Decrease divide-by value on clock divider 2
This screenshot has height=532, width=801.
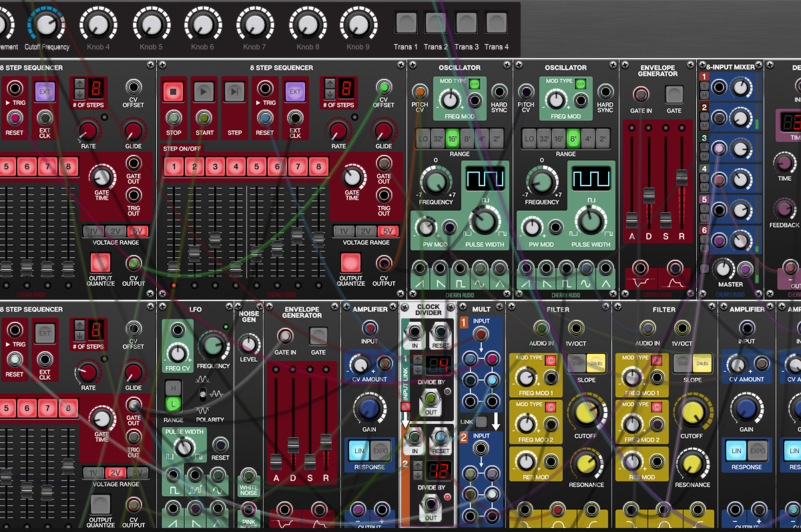[418, 475]
